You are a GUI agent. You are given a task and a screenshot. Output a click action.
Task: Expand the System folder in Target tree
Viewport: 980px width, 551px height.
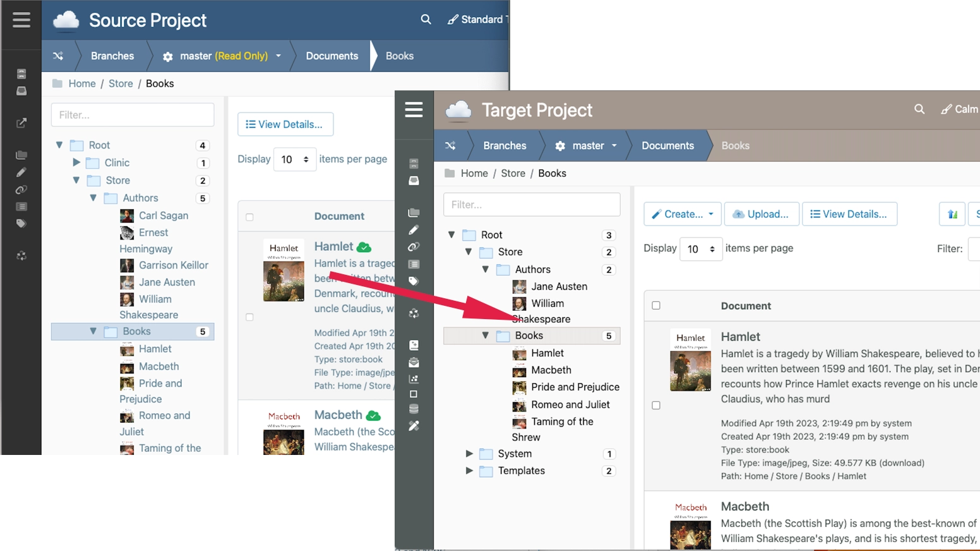click(469, 454)
